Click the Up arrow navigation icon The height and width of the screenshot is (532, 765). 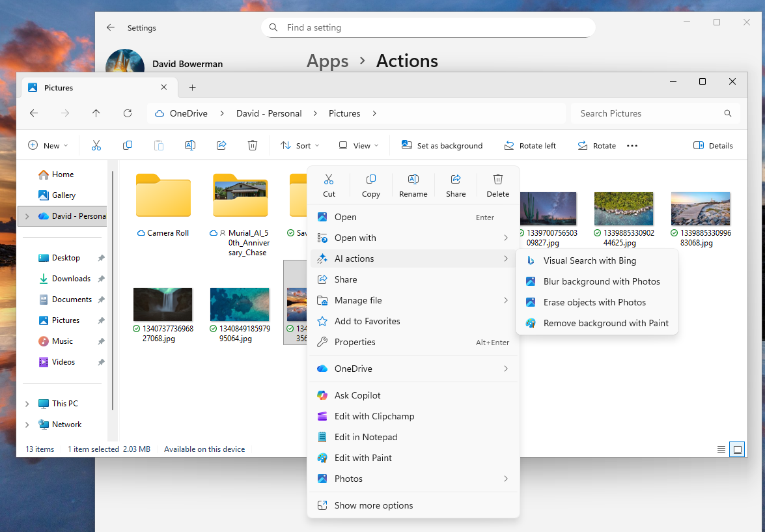click(96, 113)
